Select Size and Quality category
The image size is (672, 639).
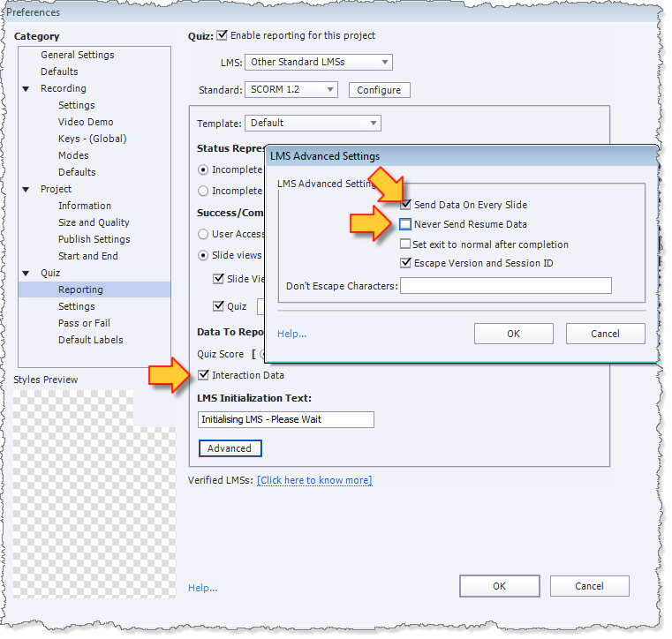pyautogui.click(x=94, y=222)
